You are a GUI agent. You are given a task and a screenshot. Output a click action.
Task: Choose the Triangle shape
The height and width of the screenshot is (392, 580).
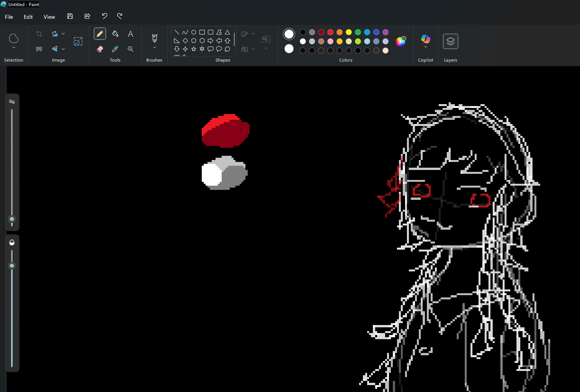click(227, 32)
